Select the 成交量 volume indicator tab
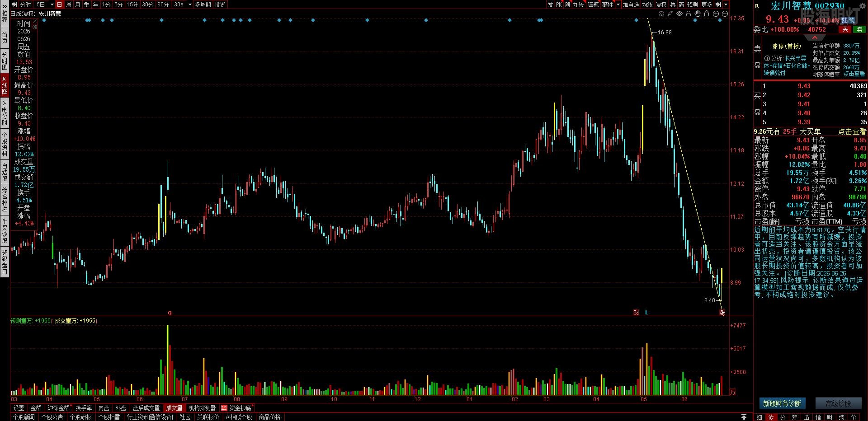The image size is (868, 421). (175, 408)
